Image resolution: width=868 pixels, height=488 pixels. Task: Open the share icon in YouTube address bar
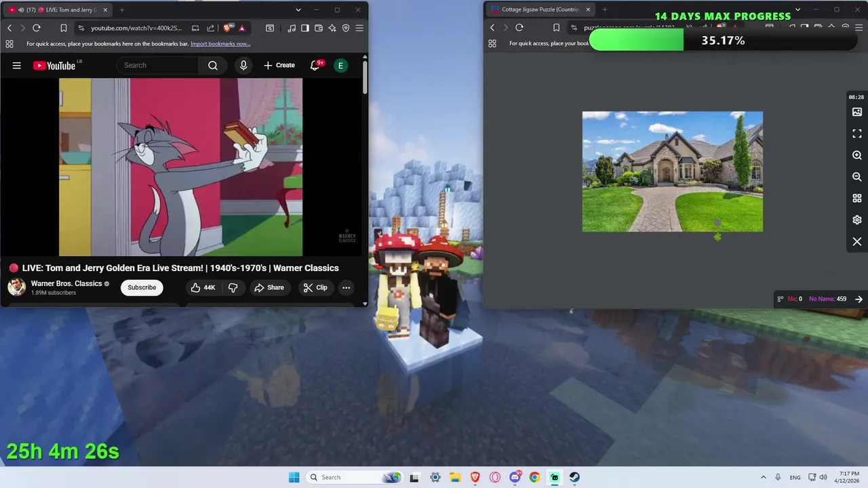tap(210, 28)
